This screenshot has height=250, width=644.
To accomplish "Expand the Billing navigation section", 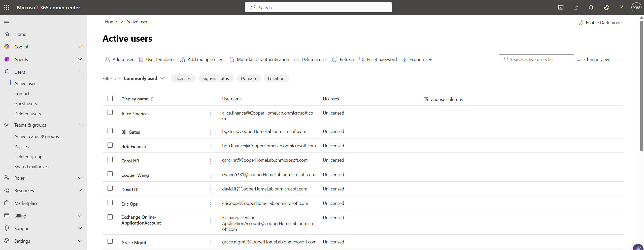I will 80,216.
